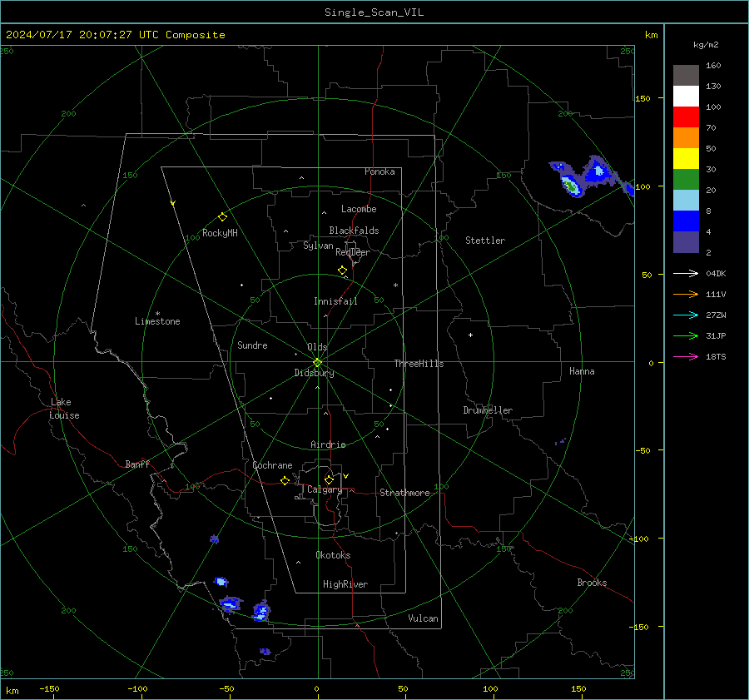This screenshot has height=700, width=749.
Task: Click the RedDeer label
Action: (353, 252)
